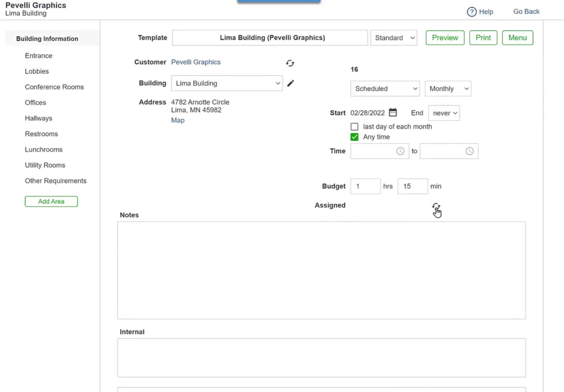Open the End never dropdown

[x=444, y=113]
